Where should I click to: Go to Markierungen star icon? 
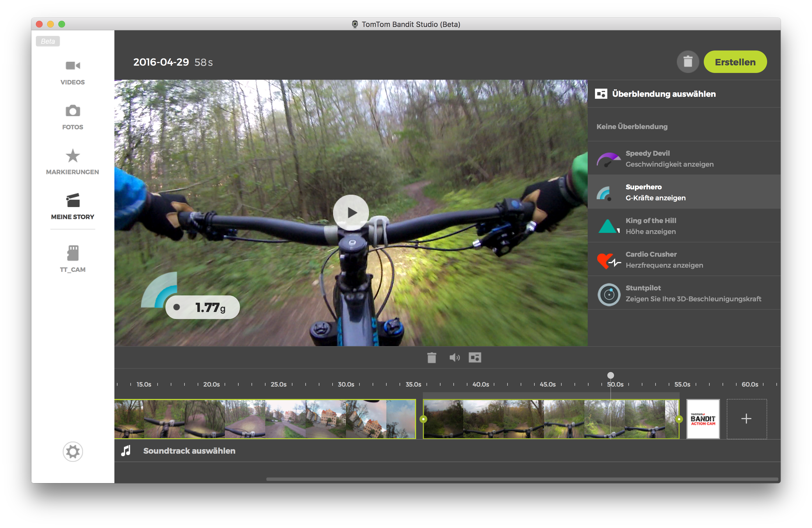pos(73,156)
